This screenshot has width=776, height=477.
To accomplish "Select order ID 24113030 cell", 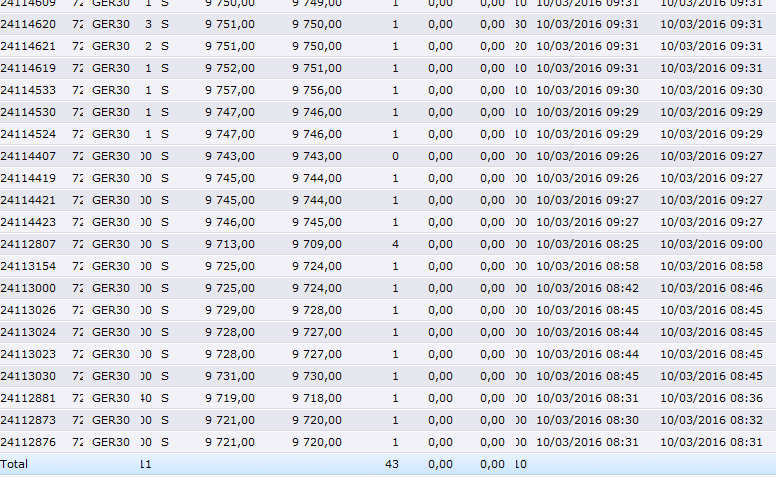I will [x=28, y=376].
